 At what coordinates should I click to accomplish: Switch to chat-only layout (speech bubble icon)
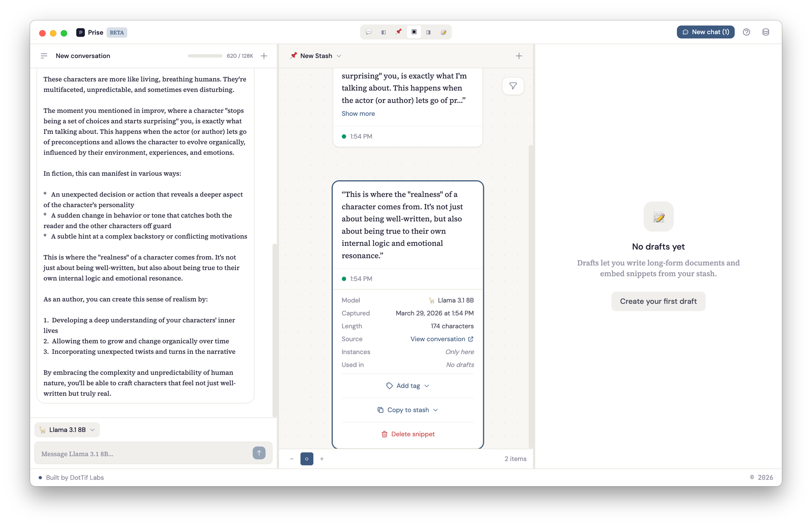point(369,32)
